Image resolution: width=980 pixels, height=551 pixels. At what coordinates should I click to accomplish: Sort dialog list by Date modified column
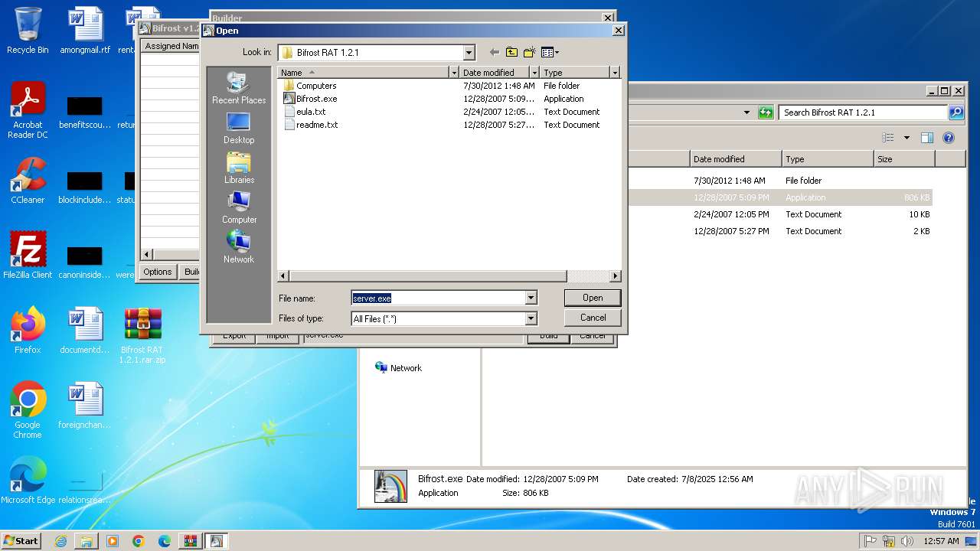tap(494, 73)
